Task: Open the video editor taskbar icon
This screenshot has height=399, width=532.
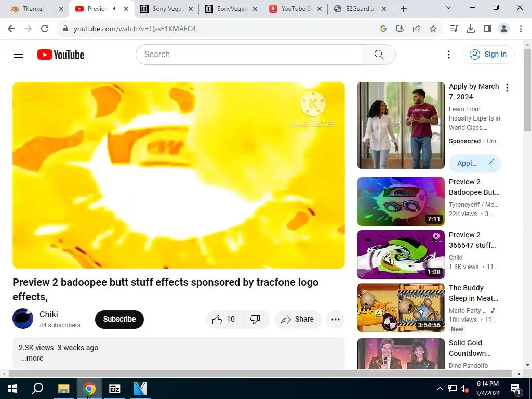Action: (x=140, y=389)
